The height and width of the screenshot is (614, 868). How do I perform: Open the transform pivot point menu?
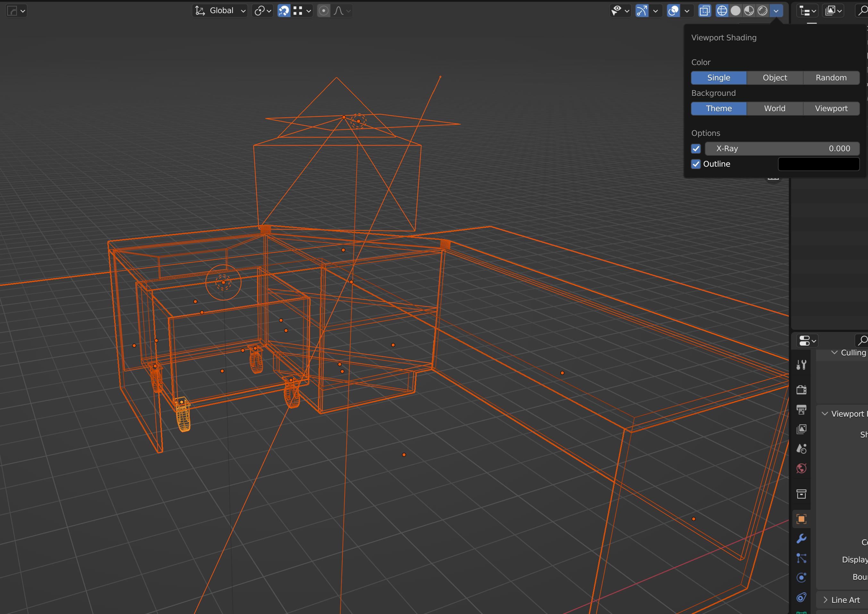coord(263,11)
